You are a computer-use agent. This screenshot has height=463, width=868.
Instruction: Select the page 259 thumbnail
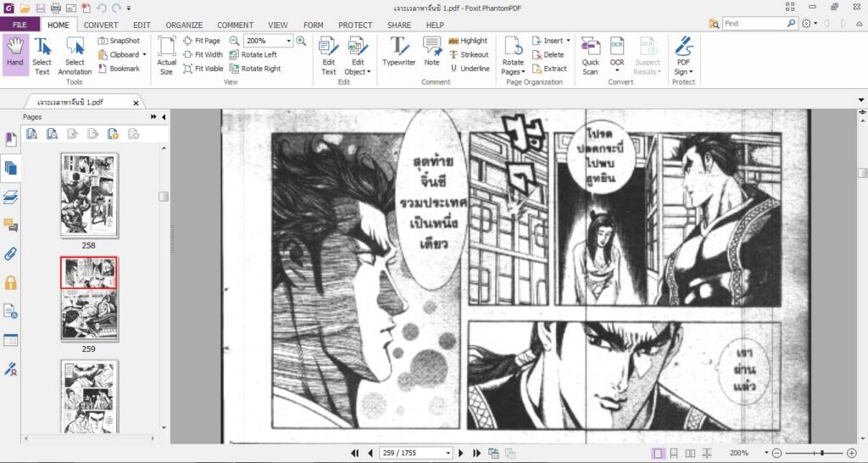pyautogui.click(x=89, y=299)
